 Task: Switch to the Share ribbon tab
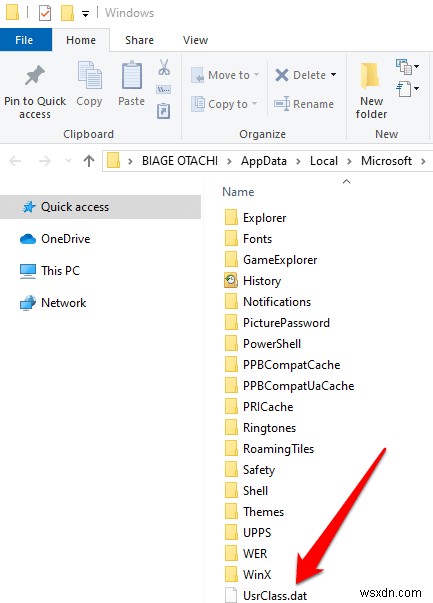(x=139, y=40)
